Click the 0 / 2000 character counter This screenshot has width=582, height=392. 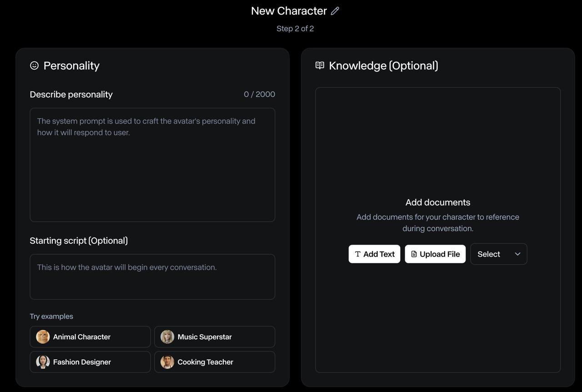pyautogui.click(x=259, y=94)
